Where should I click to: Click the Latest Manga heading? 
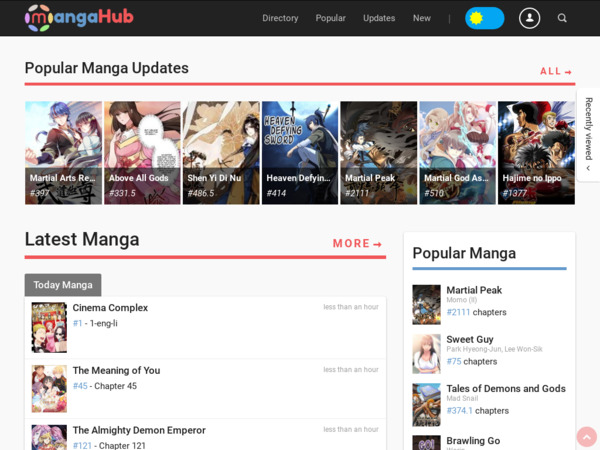(x=82, y=240)
